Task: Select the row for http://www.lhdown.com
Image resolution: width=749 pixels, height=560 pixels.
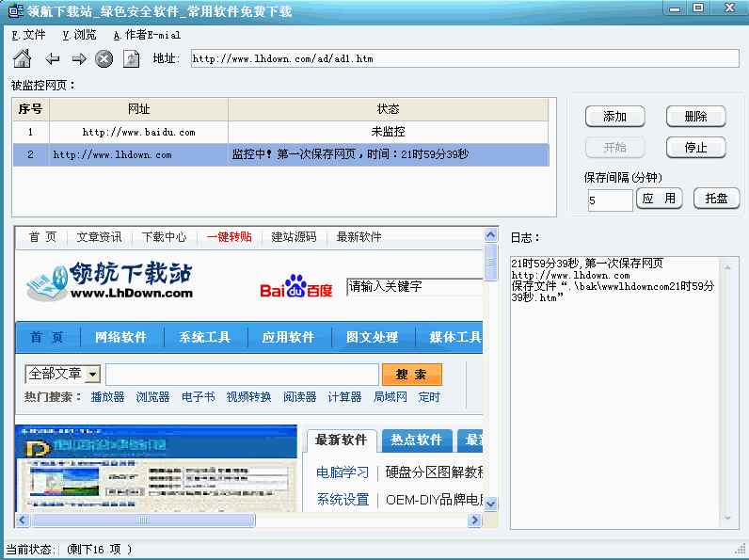Action: pyautogui.click(x=280, y=154)
